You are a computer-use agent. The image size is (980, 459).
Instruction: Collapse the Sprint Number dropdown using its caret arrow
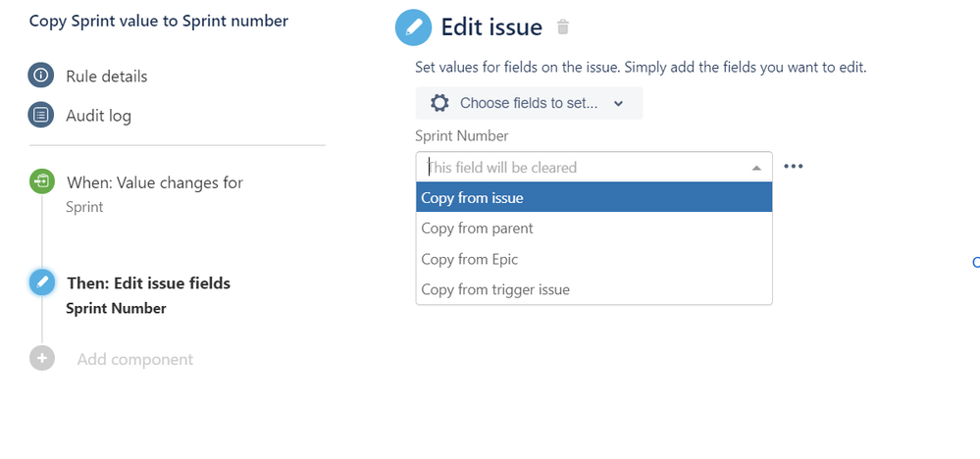[x=756, y=168]
